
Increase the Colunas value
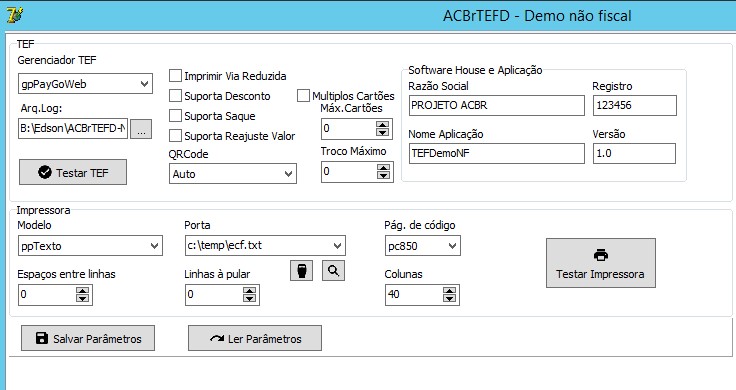(x=449, y=291)
